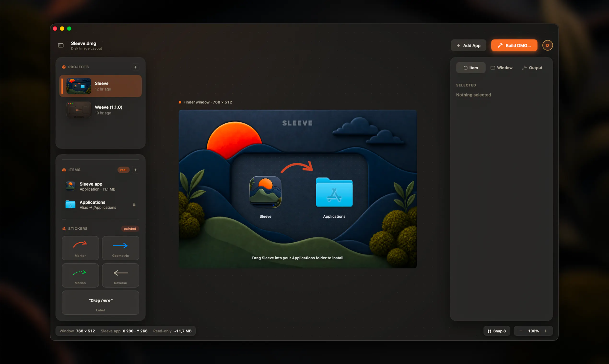609x364 pixels.
Task: Select the Weeve (1.1.0) project
Action: coord(100,110)
